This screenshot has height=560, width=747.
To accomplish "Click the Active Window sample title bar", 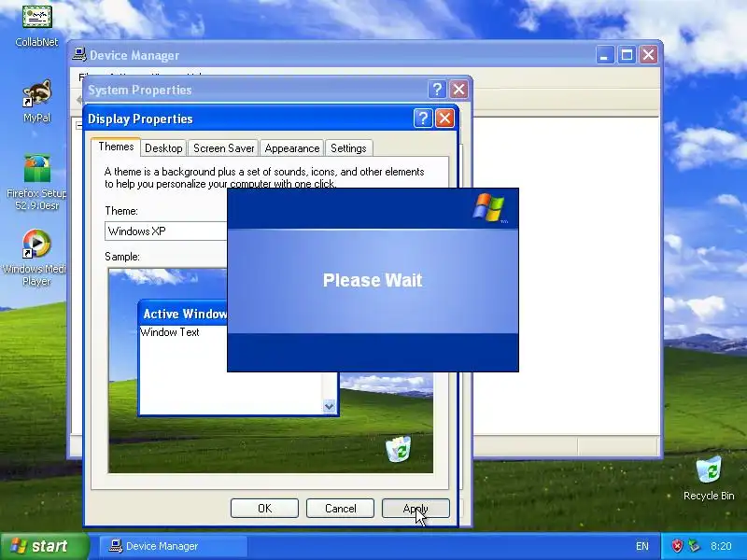I will pyautogui.click(x=183, y=314).
